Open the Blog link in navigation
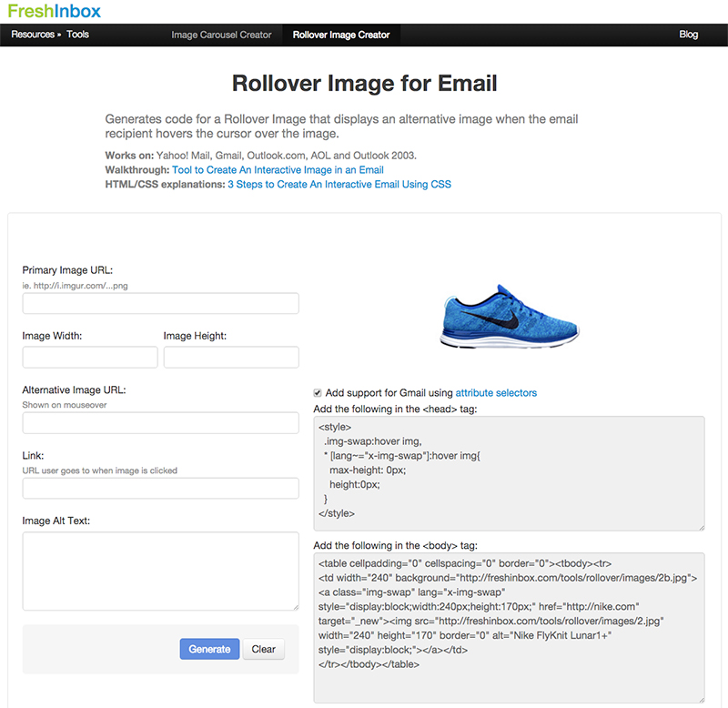The width and height of the screenshot is (728, 708). tap(689, 35)
